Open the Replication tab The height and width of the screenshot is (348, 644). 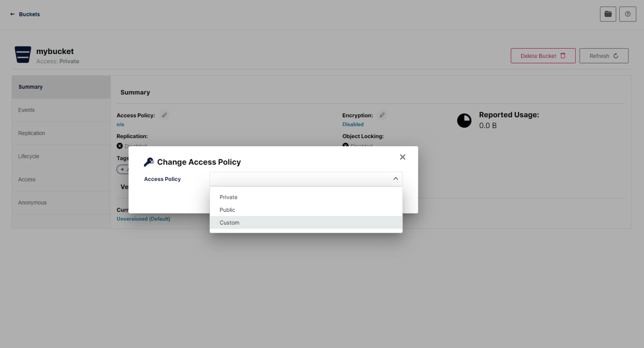coord(31,133)
